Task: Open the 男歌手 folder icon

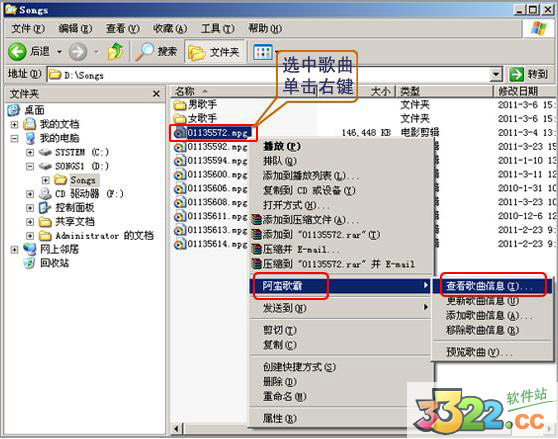Action: pos(180,105)
